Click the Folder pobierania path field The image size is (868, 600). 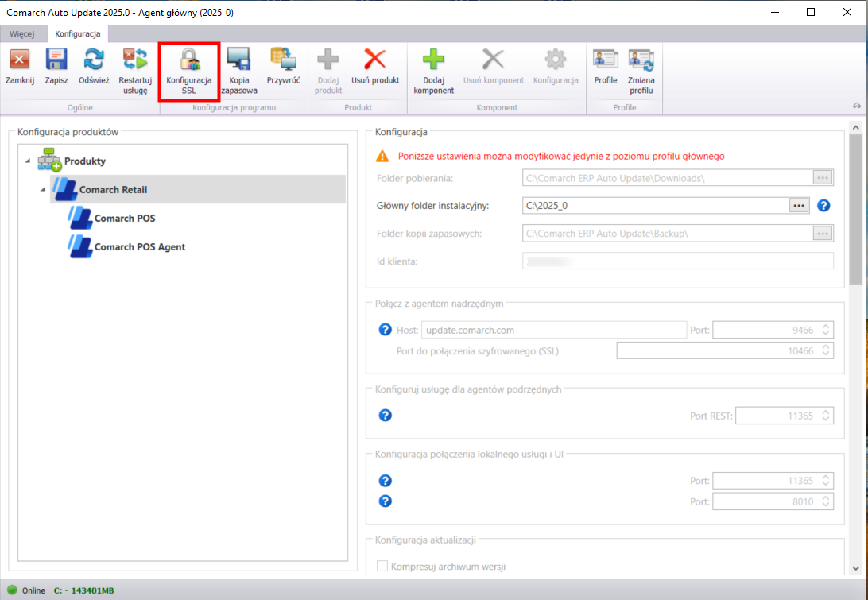coord(668,178)
